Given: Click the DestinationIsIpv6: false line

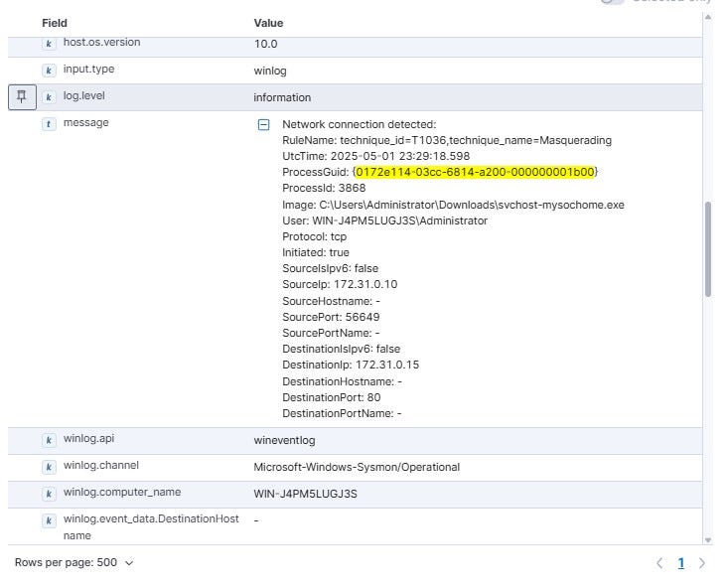Looking at the screenshot, I should 342,349.
